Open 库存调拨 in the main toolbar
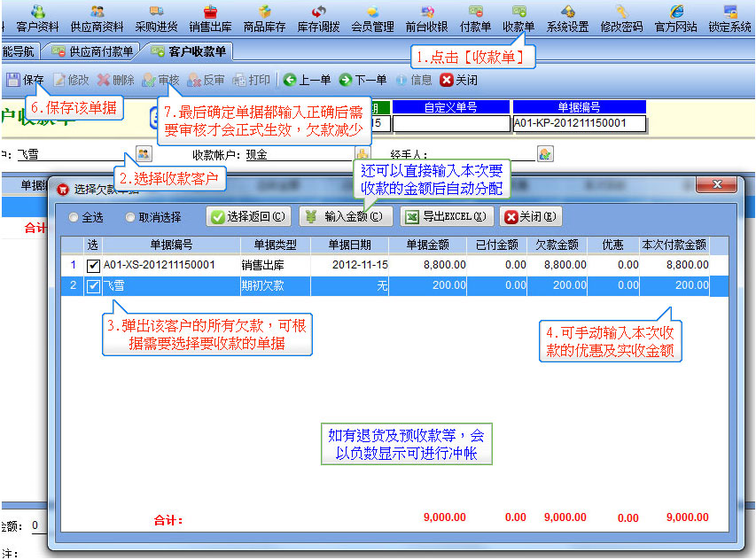 click(x=318, y=19)
